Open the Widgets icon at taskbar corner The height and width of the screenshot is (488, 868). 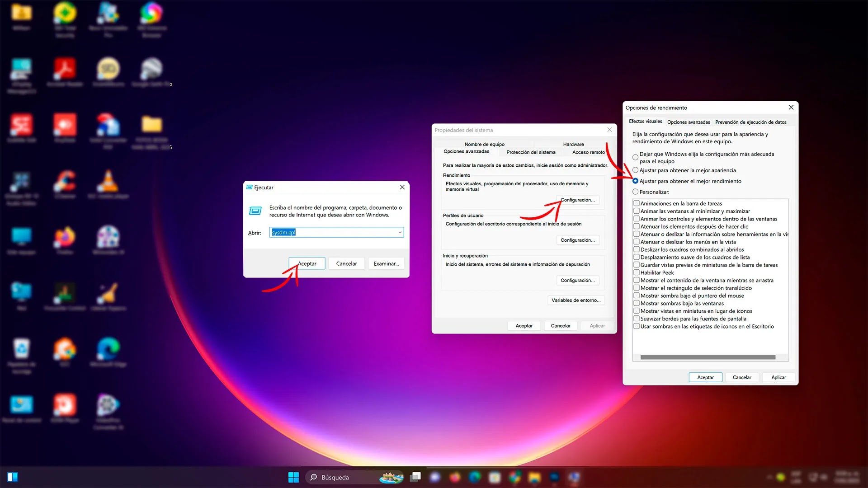(x=13, y=477)
